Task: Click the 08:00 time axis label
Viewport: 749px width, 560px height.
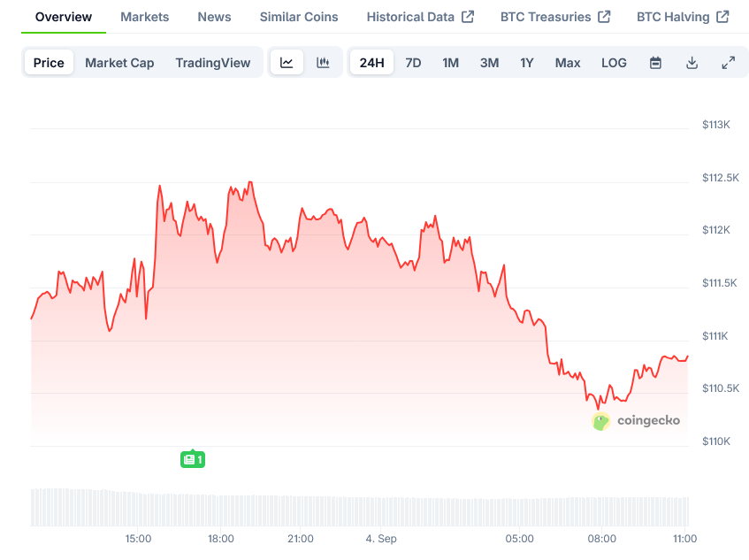Action: [602, 539]
